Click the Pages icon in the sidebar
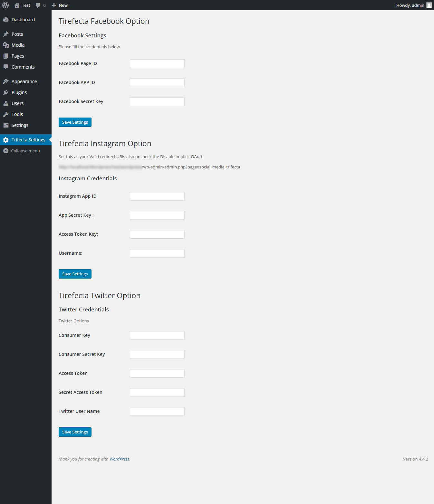The width and height of the screenshot is (434, 504). [6, 56]
